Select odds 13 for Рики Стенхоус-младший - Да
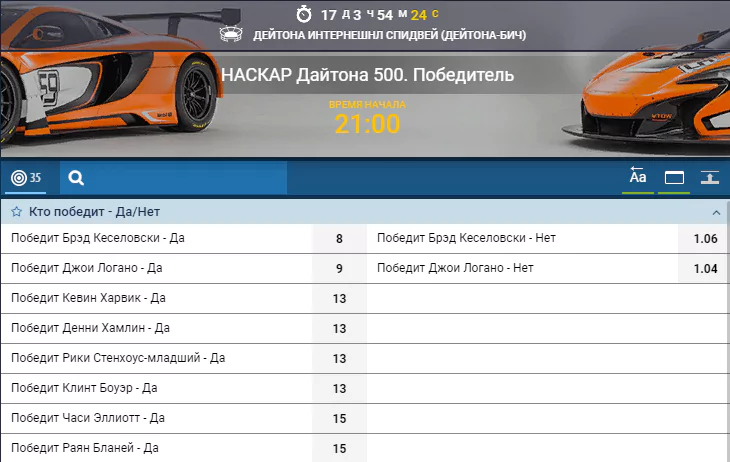The width and height of the screenshot is (730, 462). pos(339,359)
